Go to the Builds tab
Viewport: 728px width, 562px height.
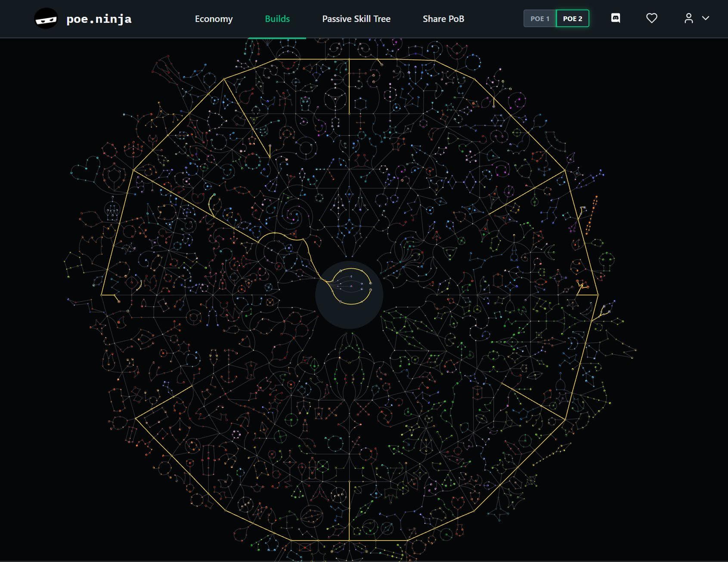(x=277, y=19)
